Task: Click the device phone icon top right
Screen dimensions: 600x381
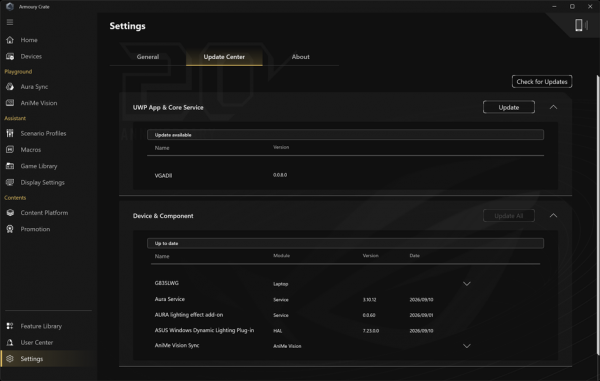Action: pyautogui.click(x=579, y=25)
